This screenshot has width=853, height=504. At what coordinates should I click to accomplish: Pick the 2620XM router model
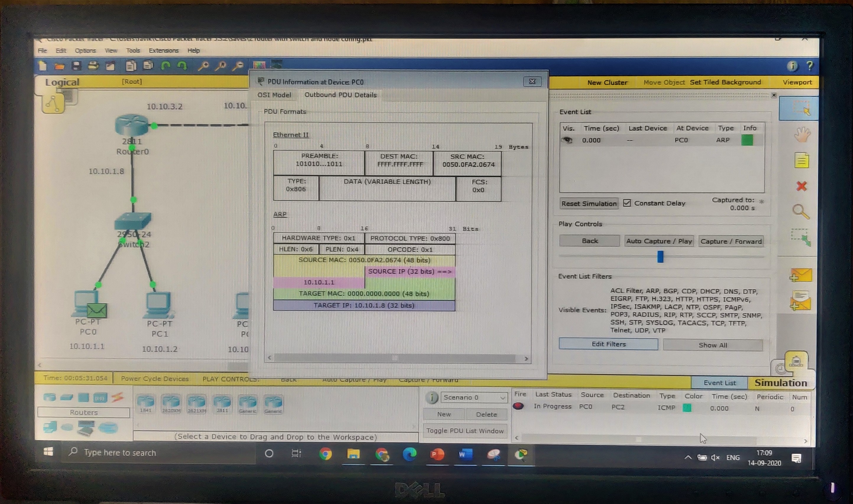click(x=171, y=404)
